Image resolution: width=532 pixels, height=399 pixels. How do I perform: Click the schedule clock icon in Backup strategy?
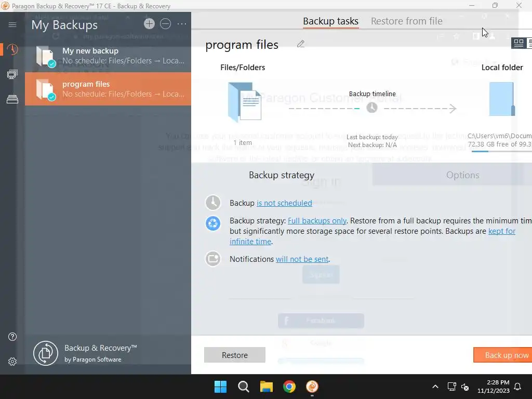point(213,203)
